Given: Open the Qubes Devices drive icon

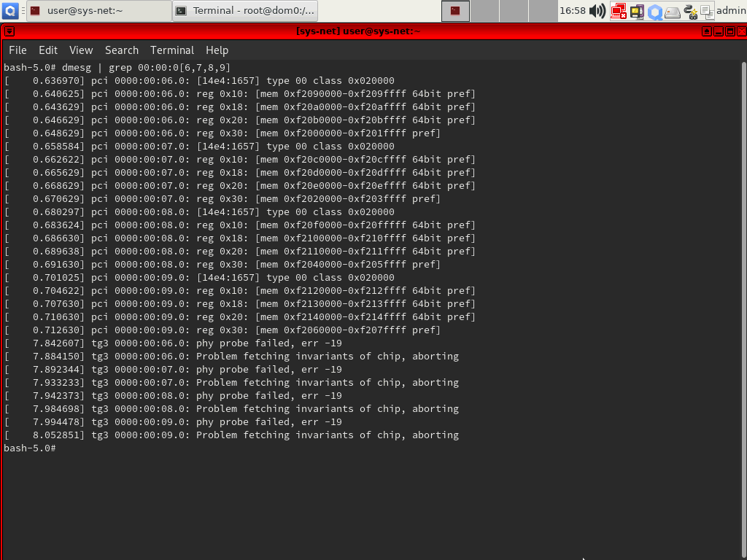Looking at the screenshot, I should click(x=673, y=11).
